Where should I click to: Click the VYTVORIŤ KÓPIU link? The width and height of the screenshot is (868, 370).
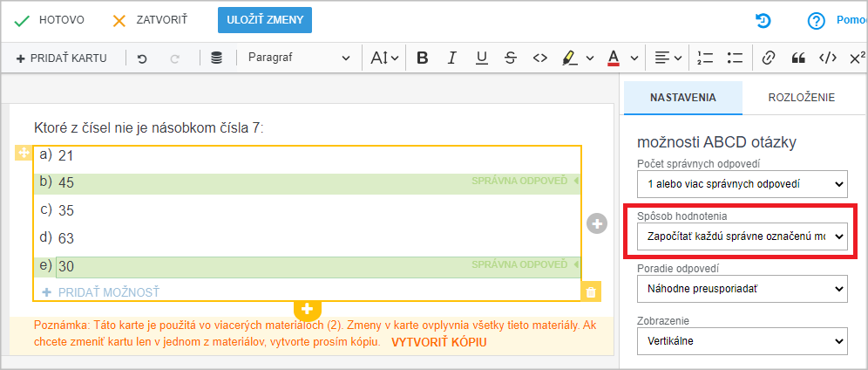coord(439,342)
